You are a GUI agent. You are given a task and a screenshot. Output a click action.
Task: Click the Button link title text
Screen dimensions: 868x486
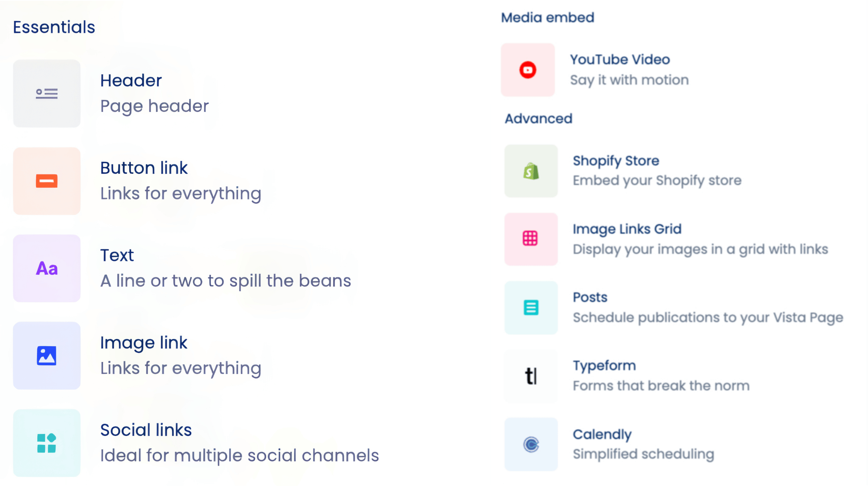point(144,168)
